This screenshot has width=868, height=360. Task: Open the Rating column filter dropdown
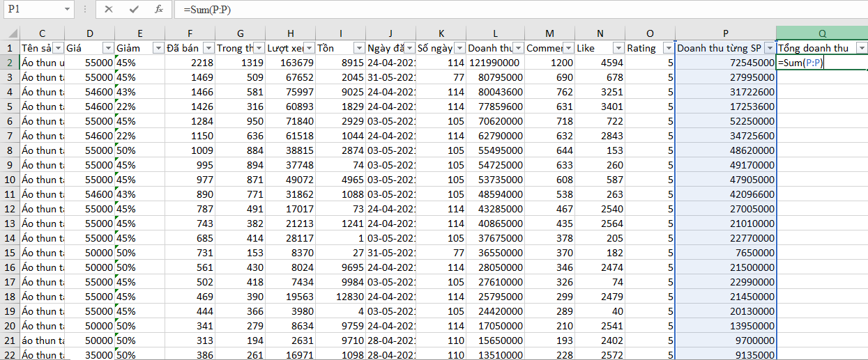(668, 48)
